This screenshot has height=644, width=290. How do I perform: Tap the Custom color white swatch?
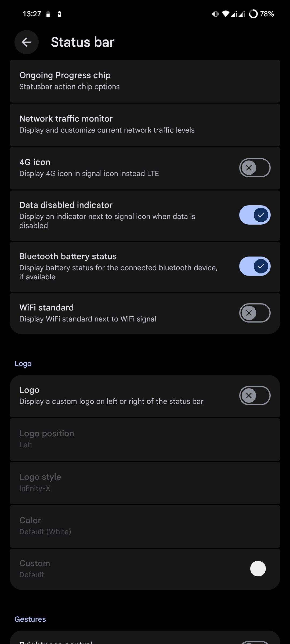coord(258,568)
